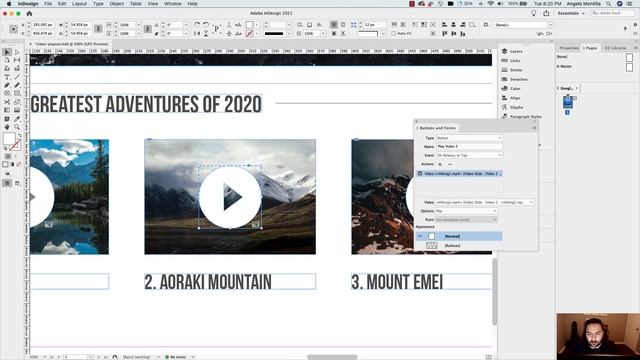The width and height of the screenshot is (640, 360).
Task: Open the Essentials workspace dropdown
Action: pos(571,13)
